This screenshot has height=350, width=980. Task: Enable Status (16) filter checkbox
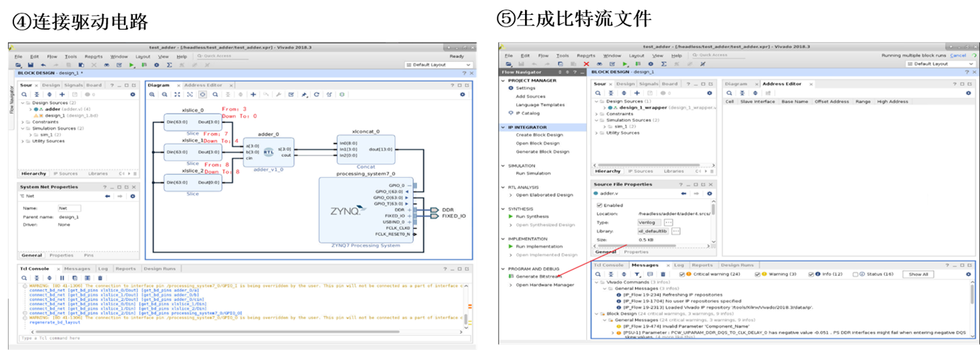(x=855, y=274)
